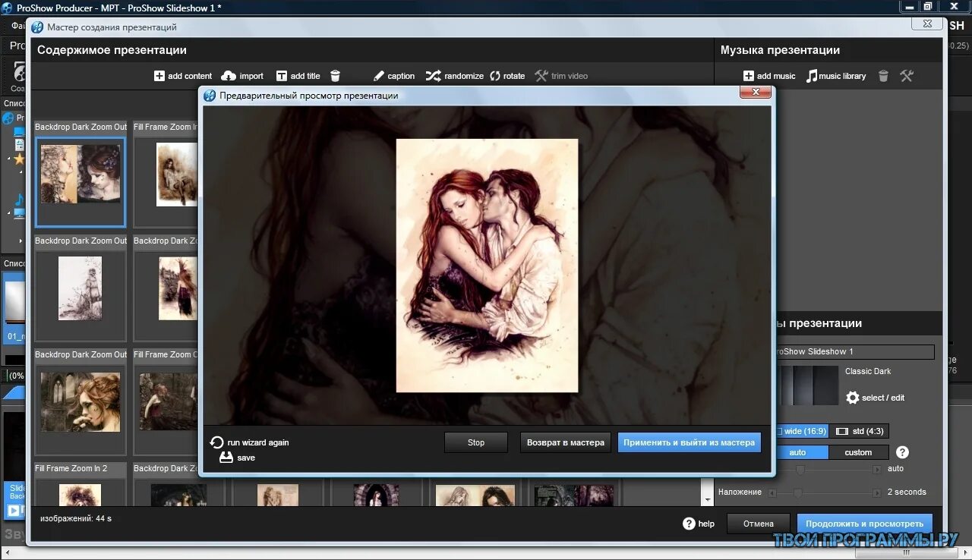Click the Stop button

tap(476, 442)
